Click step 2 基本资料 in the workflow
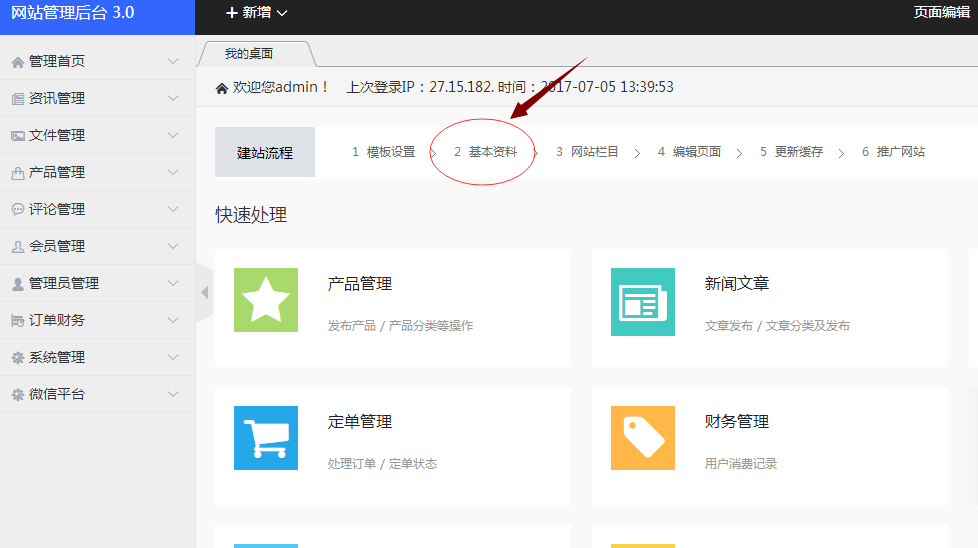Image resolution: width=978 pixels, height=548 pixels. click(485, 152)
